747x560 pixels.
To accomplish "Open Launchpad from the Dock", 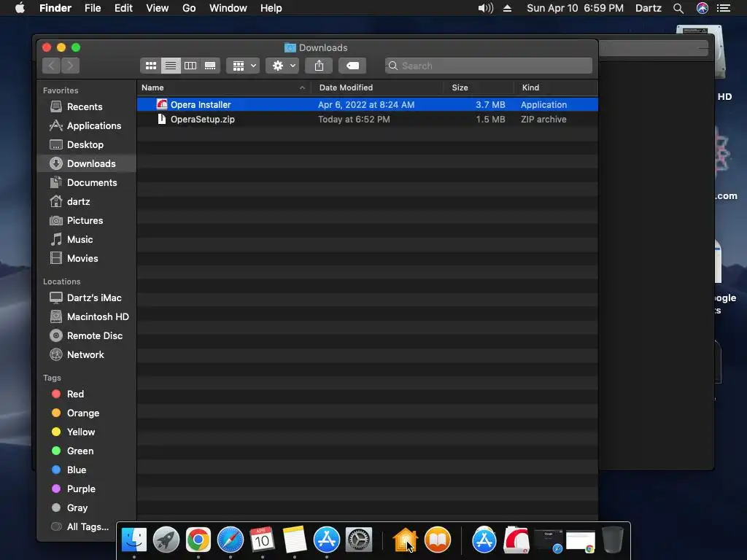I will [166, 540].
